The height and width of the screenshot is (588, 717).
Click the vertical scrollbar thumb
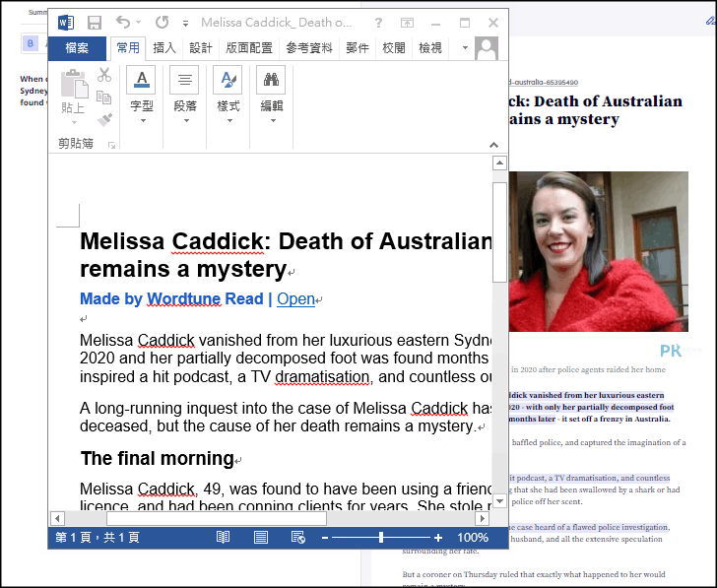(499, 232)
